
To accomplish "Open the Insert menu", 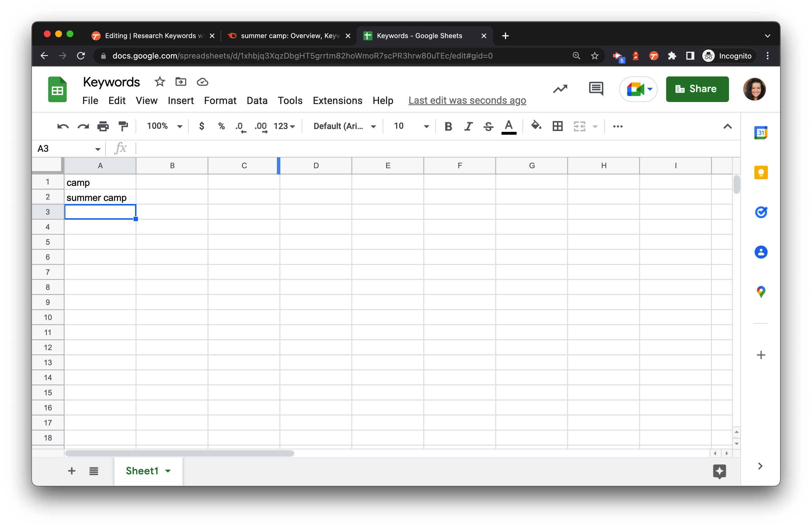I will (x=181, y=101).
